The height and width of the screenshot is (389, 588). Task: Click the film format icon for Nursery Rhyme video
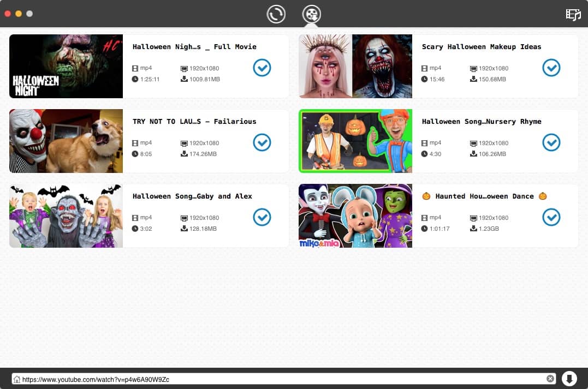[x=424, y=143]
